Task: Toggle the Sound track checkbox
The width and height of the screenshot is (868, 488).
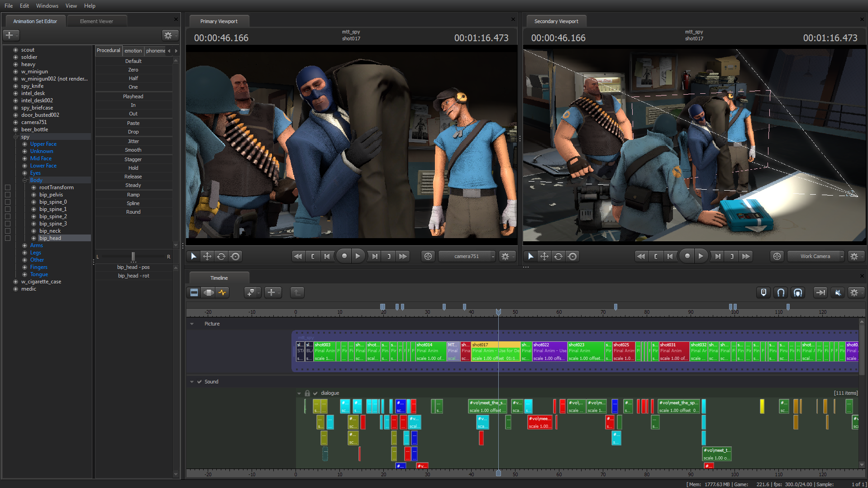Action: (199, 382)
